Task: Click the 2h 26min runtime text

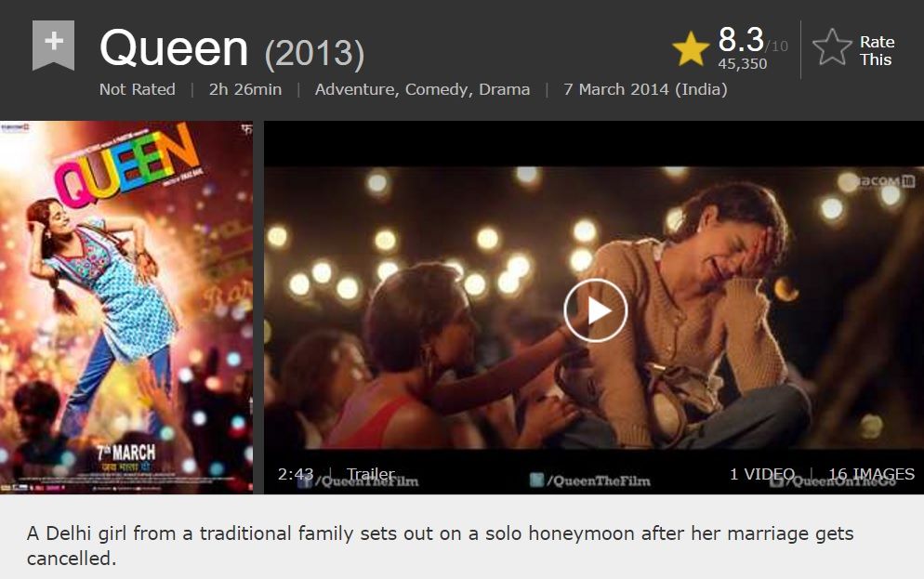Action: 245,89
